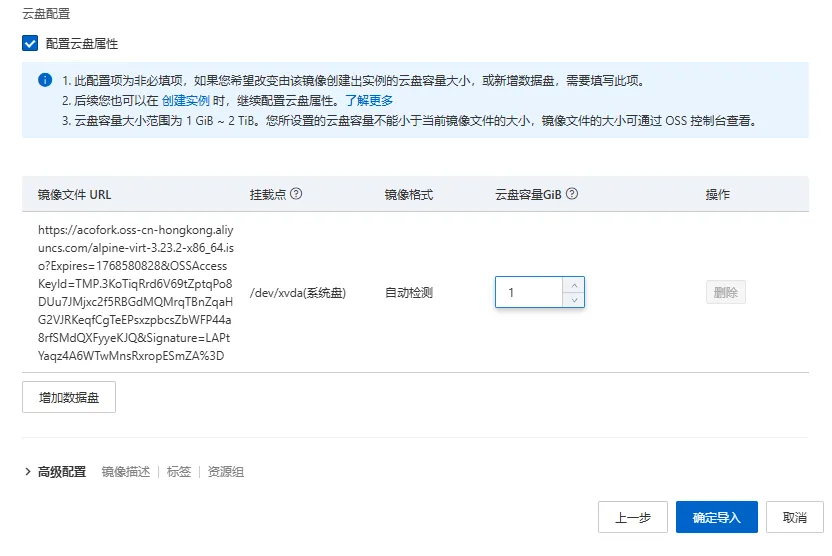The width and height of the screenshot is (832, 556).
Task: Increase disk capacity with the up arrow
Action: 574,285
